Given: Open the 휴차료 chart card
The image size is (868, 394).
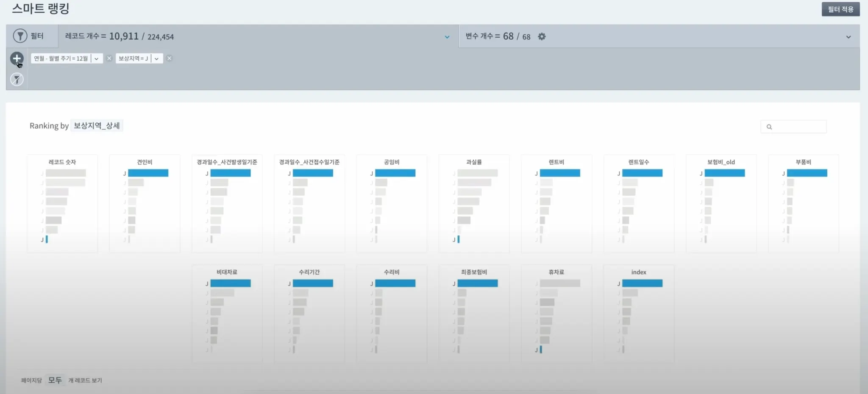Looking at the screenshot, I should click(556, 314).
